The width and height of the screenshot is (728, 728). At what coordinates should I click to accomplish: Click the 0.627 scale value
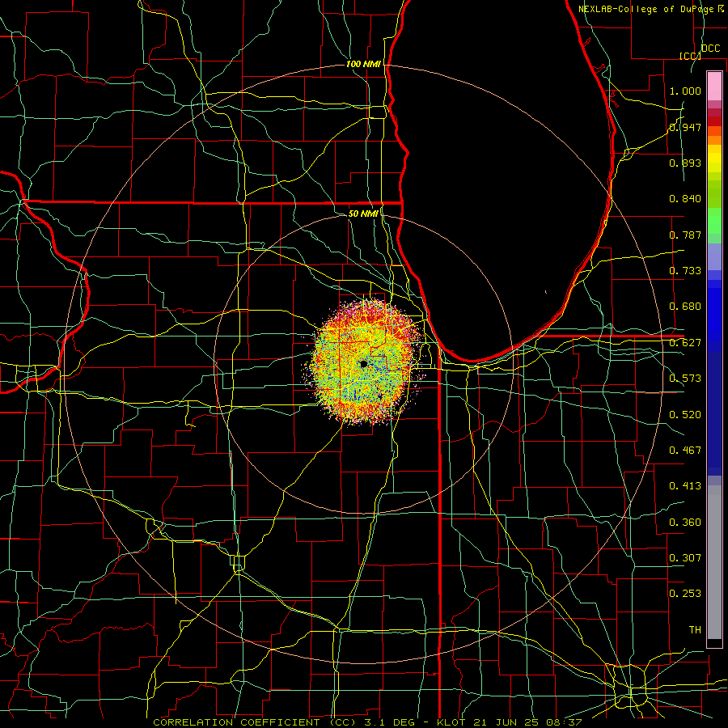tap(685, 343)
